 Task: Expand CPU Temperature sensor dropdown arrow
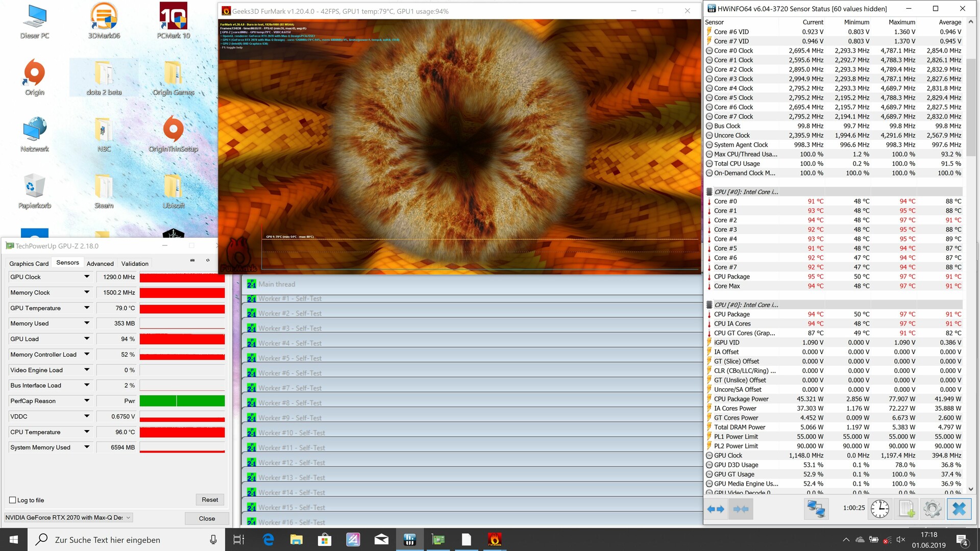point(87,432)
